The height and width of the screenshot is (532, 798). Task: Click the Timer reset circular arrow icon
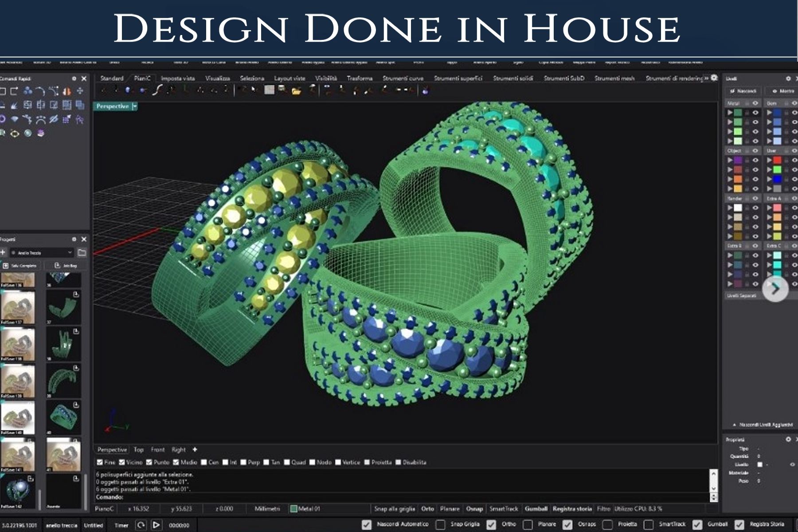tap(141, 525)
